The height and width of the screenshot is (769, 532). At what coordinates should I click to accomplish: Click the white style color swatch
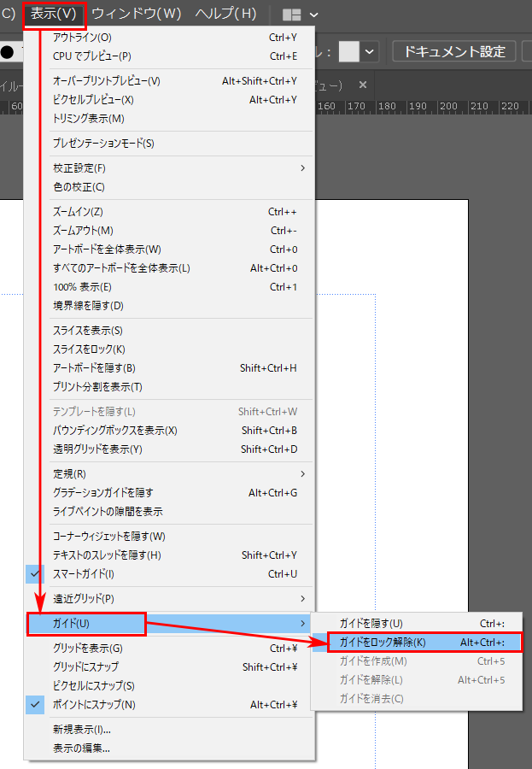[x=349, y=51]
